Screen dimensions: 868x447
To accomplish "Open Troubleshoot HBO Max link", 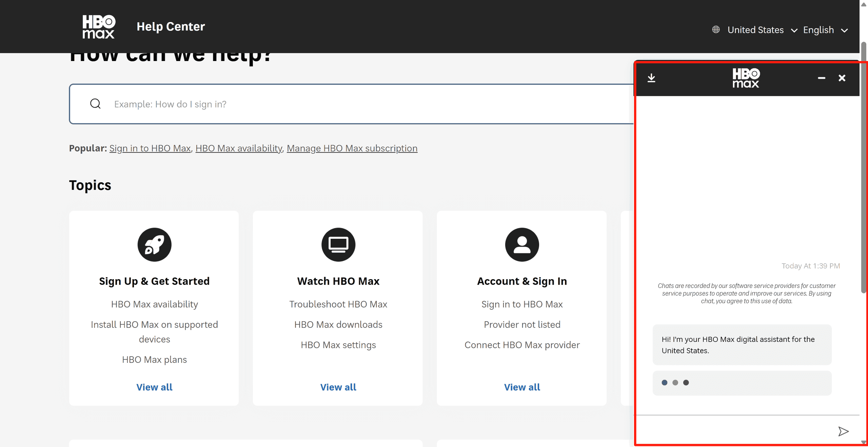I will [x=338, y=304].
